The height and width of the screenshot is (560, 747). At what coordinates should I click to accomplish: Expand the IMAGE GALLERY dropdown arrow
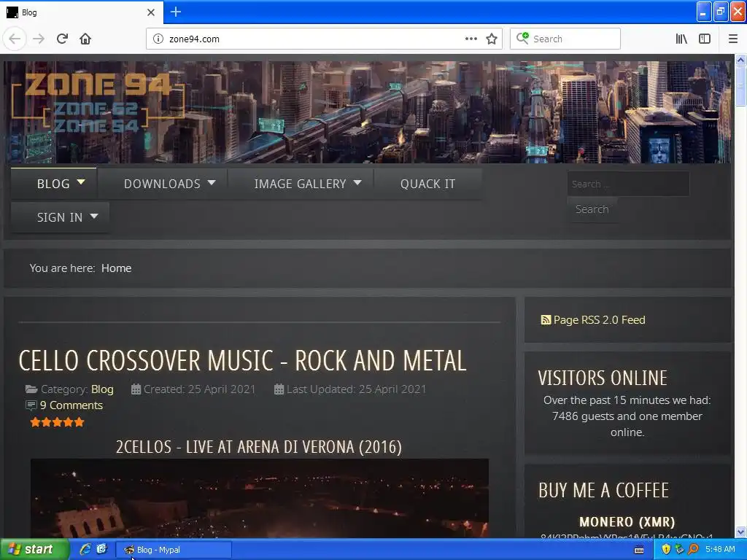pos(357,182)
